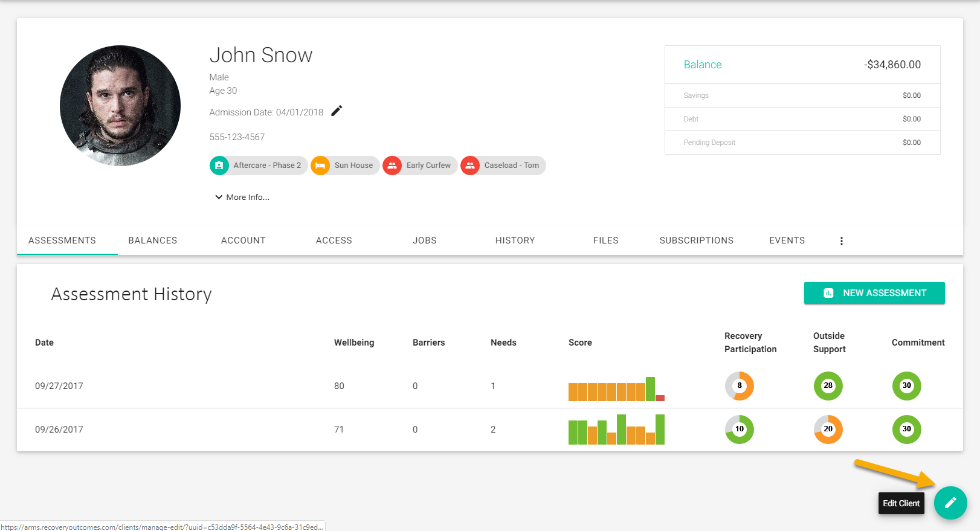Viewport: 980px width, 531px height.
Task: Click the Recovery Participation donut showing 8
Action: tap(740, 386)
